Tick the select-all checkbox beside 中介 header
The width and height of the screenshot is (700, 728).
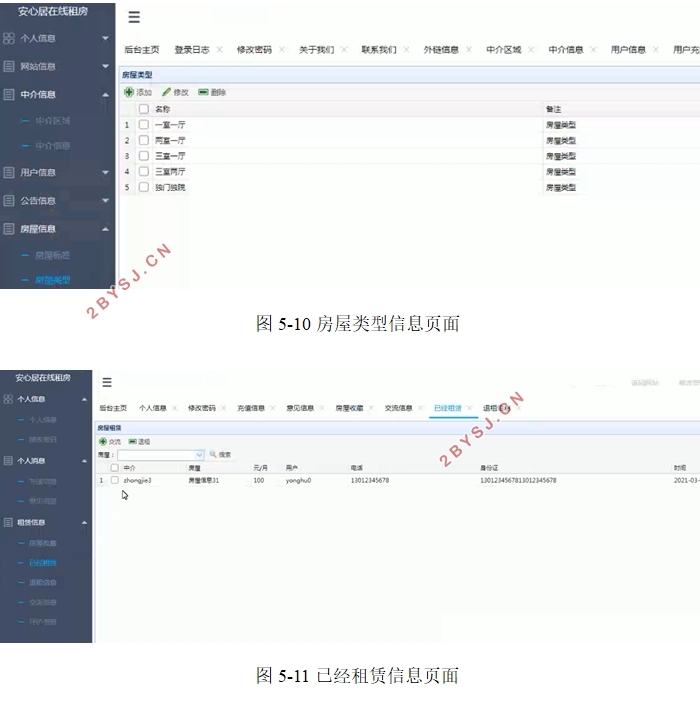point(115,468)
